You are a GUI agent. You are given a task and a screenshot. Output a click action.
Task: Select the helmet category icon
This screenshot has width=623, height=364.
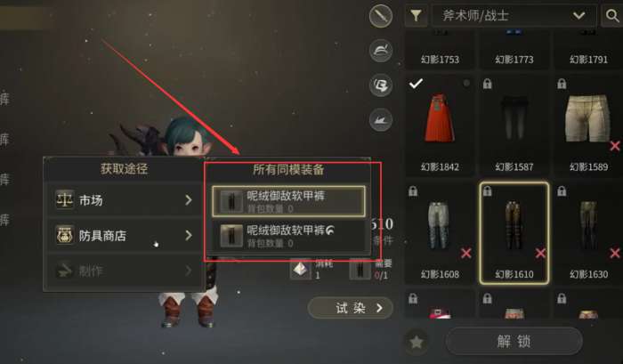click(x=381, y=51)
